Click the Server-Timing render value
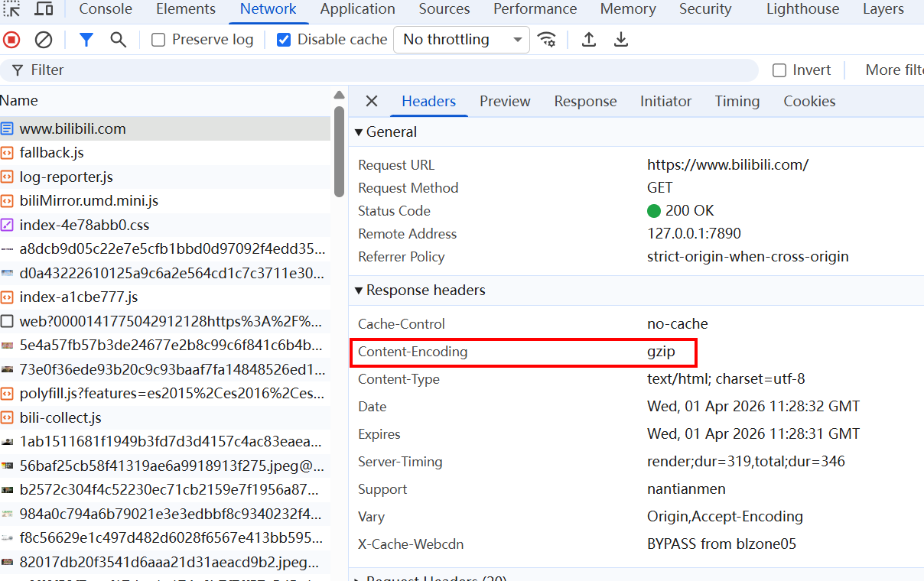This screenshot has height=581, width=924. click(x=746, y=462)
